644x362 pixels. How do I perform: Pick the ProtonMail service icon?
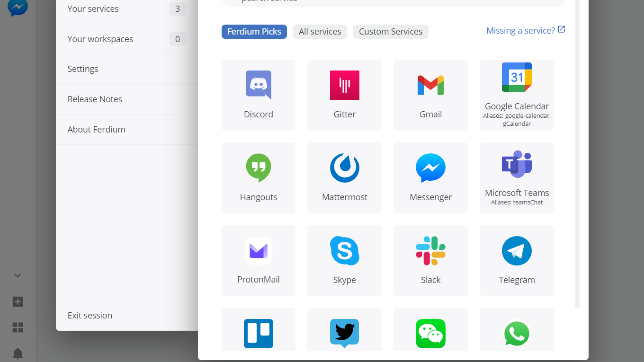[258, 251]
